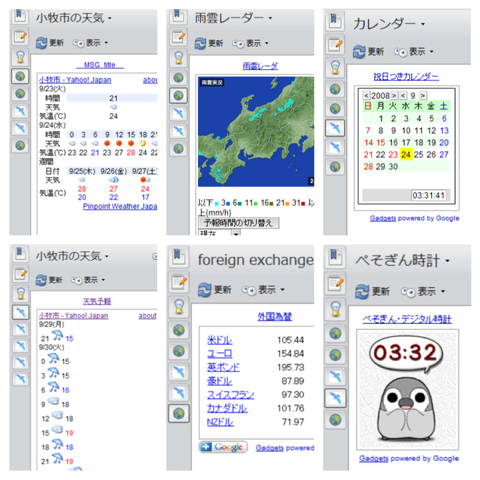This screenshot has width=480, height=480.
Task: Click the lightbulb icon in 雨雲レーダー panel
Action: [x=178, y=57]
